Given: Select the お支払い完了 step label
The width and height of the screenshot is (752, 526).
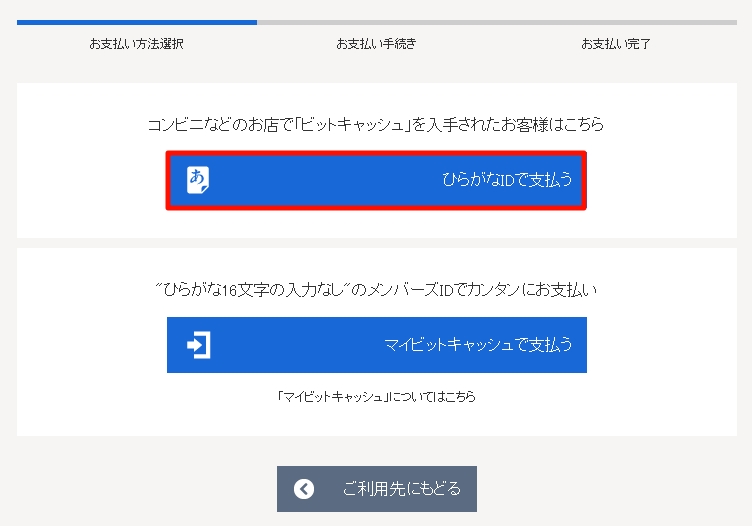Looking at the screenshot, I should pyautogui.click(x=616, y=44).
